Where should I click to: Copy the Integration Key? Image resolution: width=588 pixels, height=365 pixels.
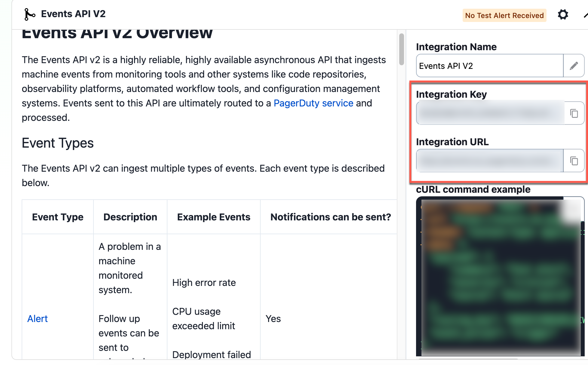coord(574,113)
